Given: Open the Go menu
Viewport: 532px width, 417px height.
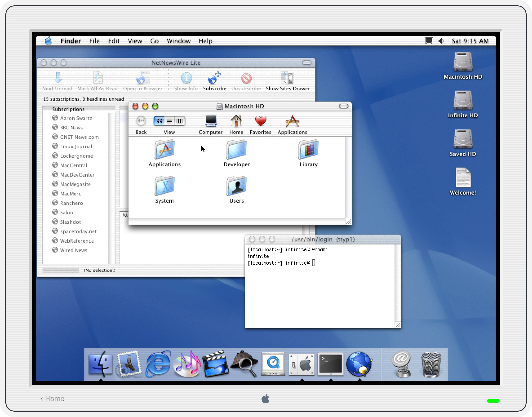Looking at the screenshot, I should pyautogui.click(x=154, y=41).
